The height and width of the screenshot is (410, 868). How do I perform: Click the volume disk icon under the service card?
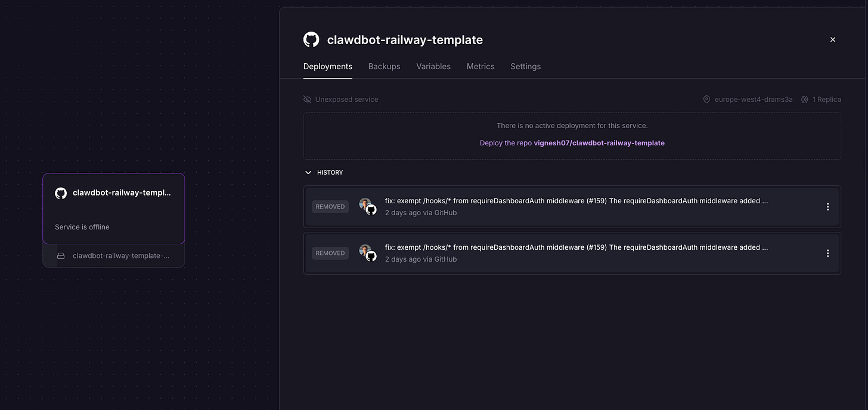tap(61, 256)
